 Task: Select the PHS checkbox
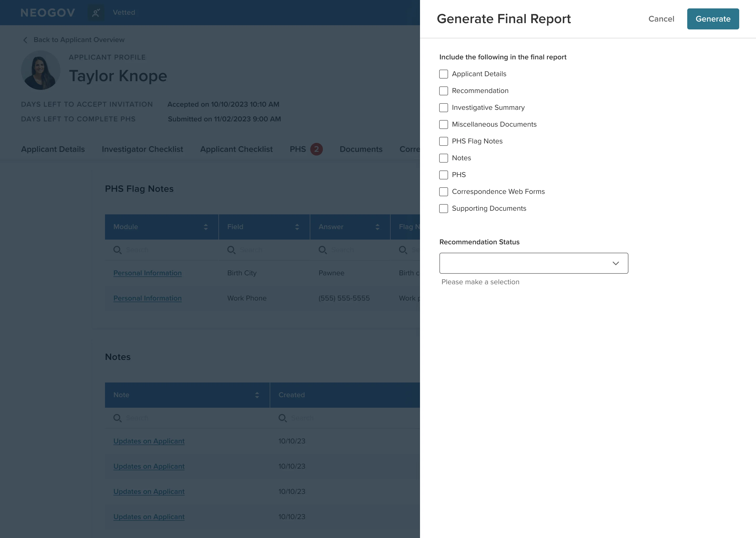444,175
